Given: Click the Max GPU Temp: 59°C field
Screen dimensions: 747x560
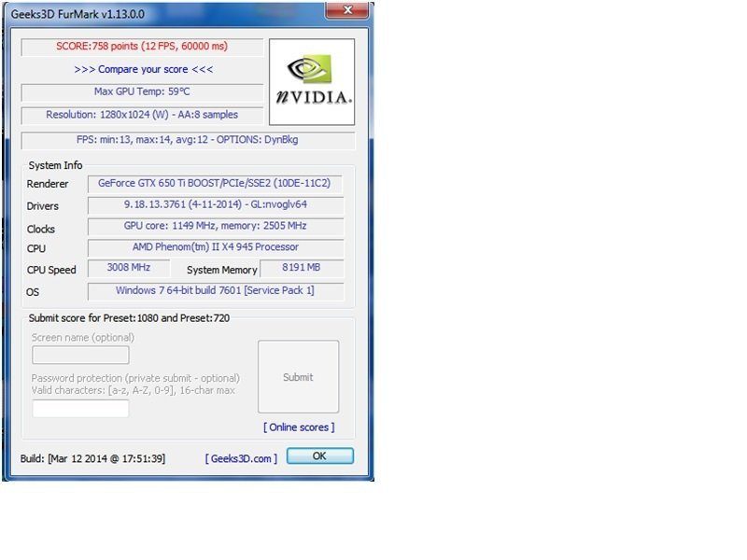Looking at the screenshot, I should coord(142,91).
